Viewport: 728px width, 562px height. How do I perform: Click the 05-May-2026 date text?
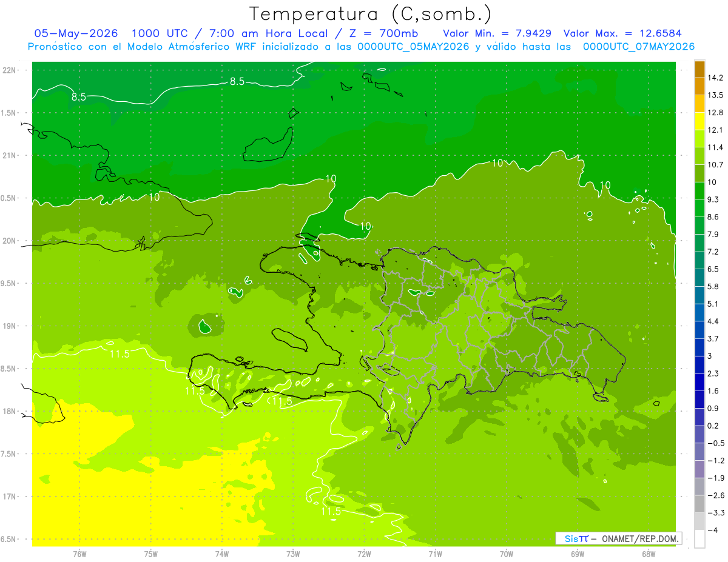[76, 33]
